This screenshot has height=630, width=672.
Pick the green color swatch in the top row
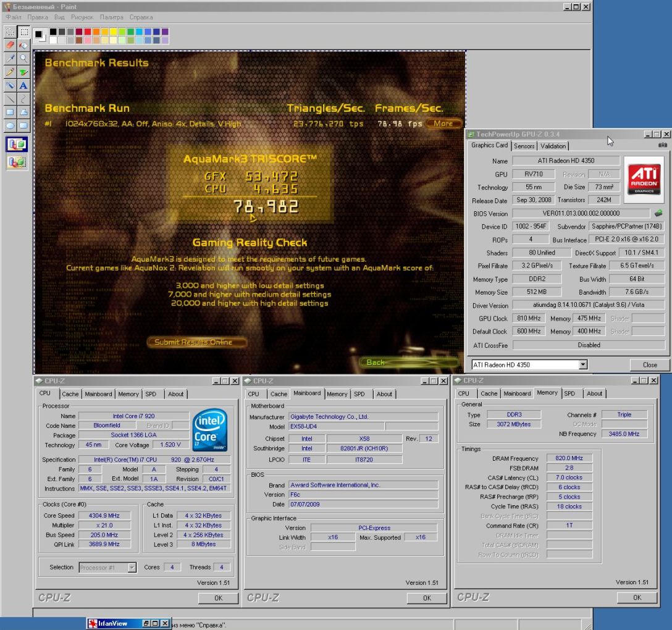pyautogui.click(x=130, y=31)
